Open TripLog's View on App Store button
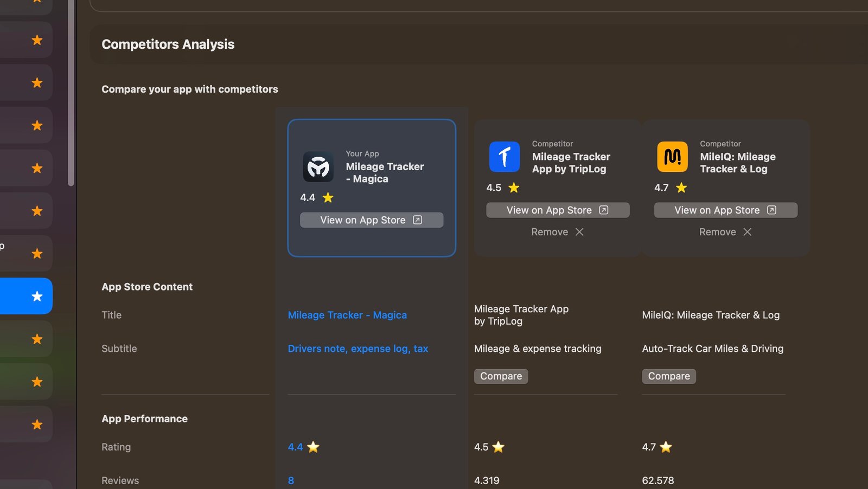This screenshot has width=868, height=489. coord(558,210)
